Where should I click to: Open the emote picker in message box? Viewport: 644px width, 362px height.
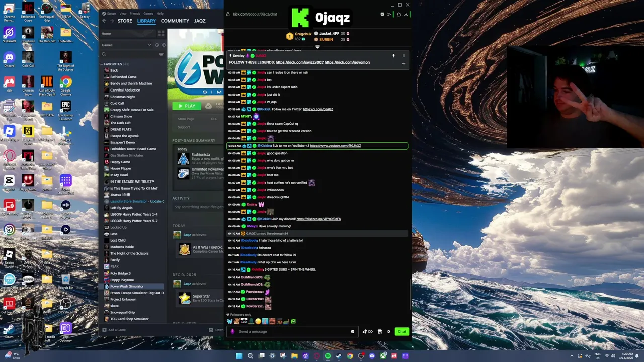pyautogui.click(x=353, y=331)
